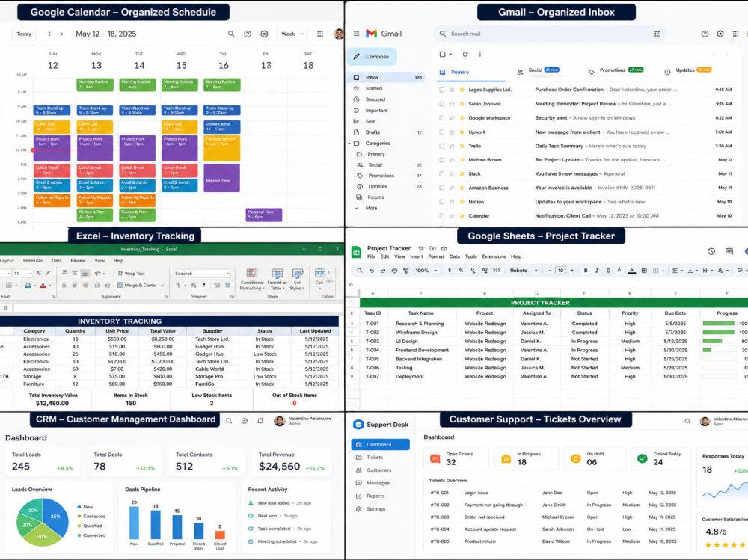Select the Upwork email checkbox
This screenshot has height=560, width=748.
(442, 132)
